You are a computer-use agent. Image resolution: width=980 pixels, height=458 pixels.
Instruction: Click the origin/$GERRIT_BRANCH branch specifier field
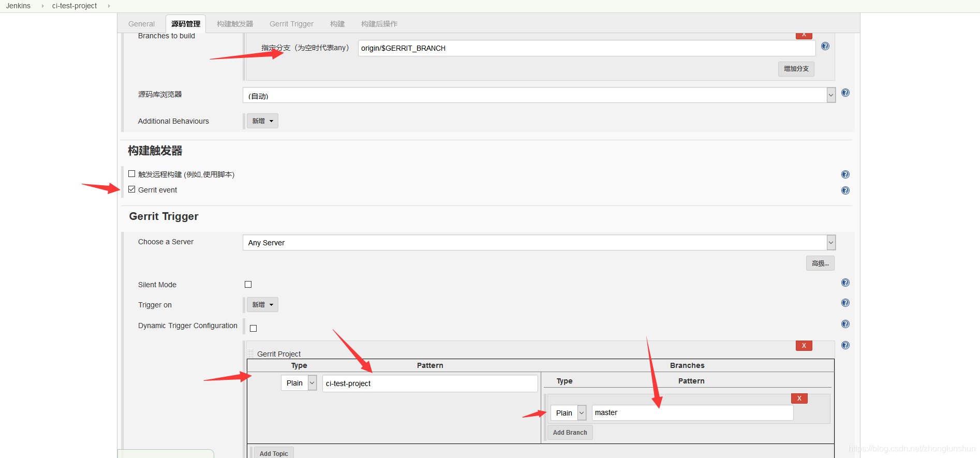(x=587, y=48)
